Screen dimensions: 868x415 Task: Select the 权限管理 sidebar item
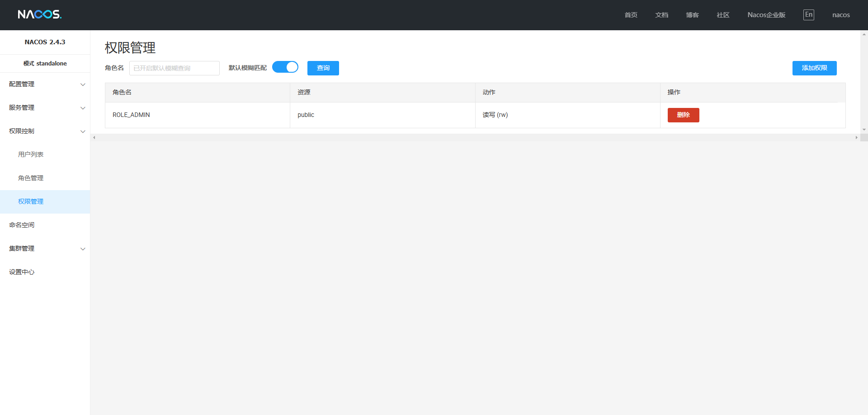(x=45, y=202)
